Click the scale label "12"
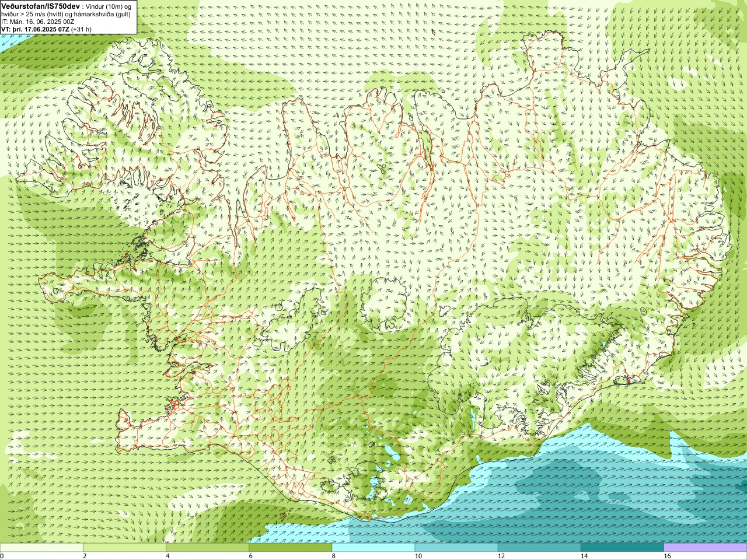The width and height of the screenshot is (747, 560). (x=501, y=556)
